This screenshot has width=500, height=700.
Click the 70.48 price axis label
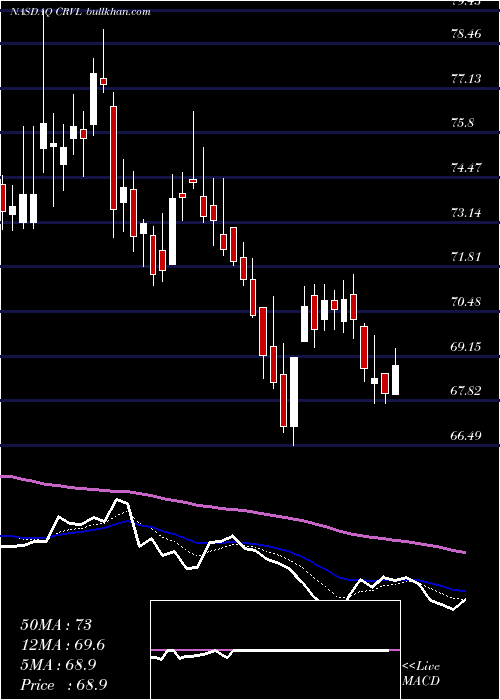[467, 301]
